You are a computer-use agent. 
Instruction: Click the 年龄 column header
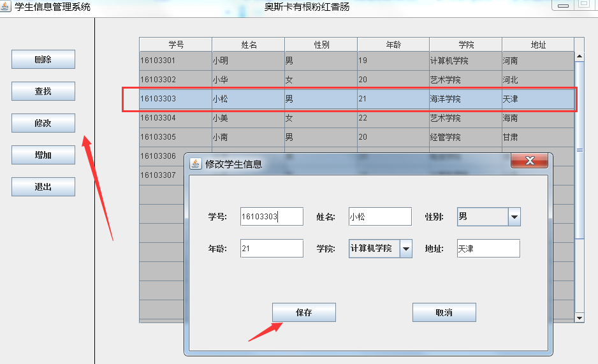click(393, 45)
